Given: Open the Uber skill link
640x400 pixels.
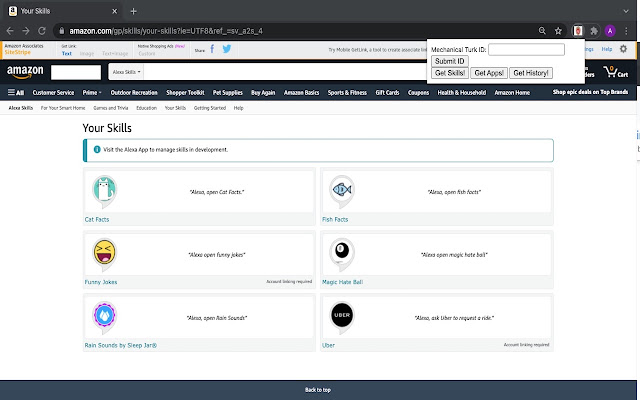Looking at the screenshot, I should [328, 345].
